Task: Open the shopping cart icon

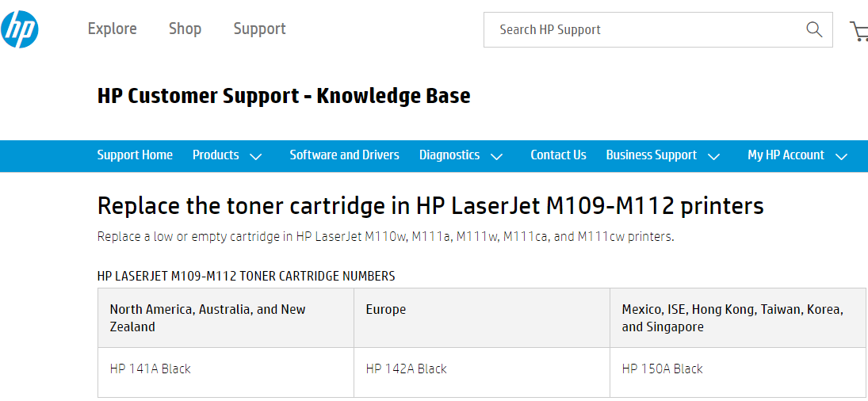Action: coord(858,31)
